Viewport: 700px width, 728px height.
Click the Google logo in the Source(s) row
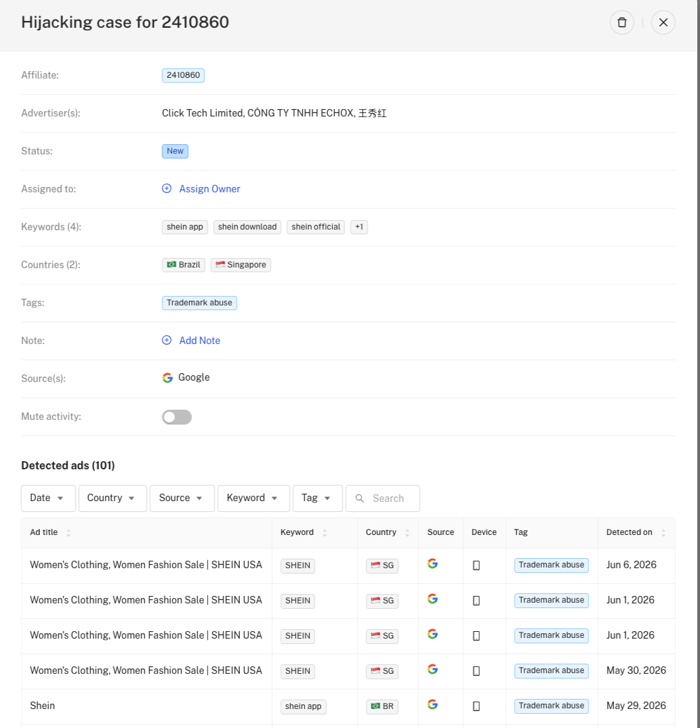click(167, 378)
